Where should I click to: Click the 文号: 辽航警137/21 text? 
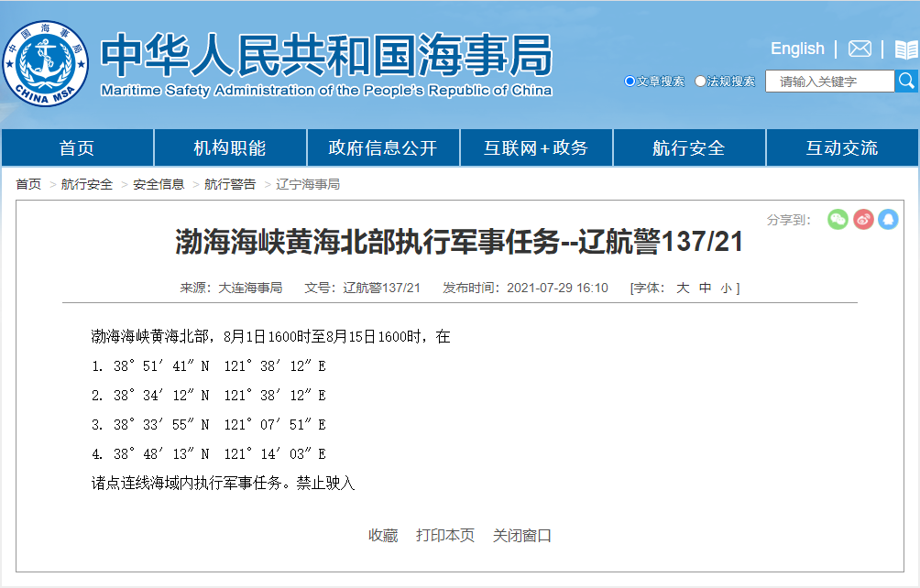[363, 288]
